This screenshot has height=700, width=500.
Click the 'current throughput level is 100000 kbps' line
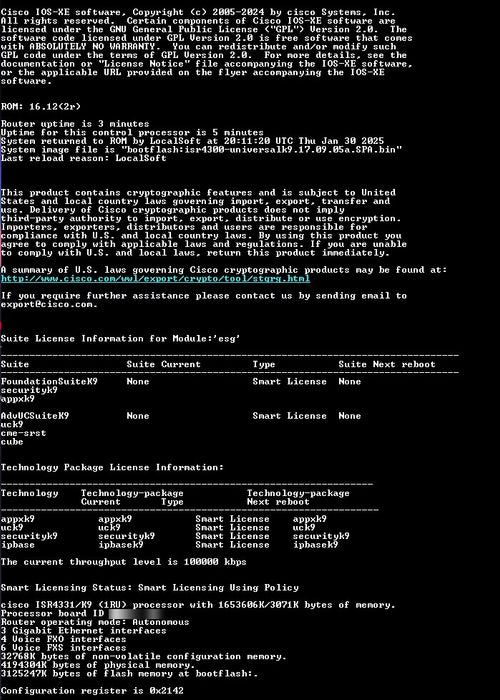point(124,562)
